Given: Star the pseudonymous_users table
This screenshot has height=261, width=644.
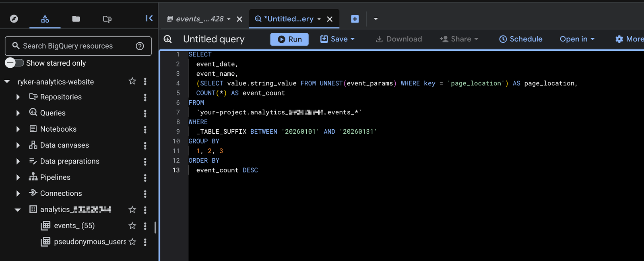Looking at the screenshot, I should [x=132, y=242].
